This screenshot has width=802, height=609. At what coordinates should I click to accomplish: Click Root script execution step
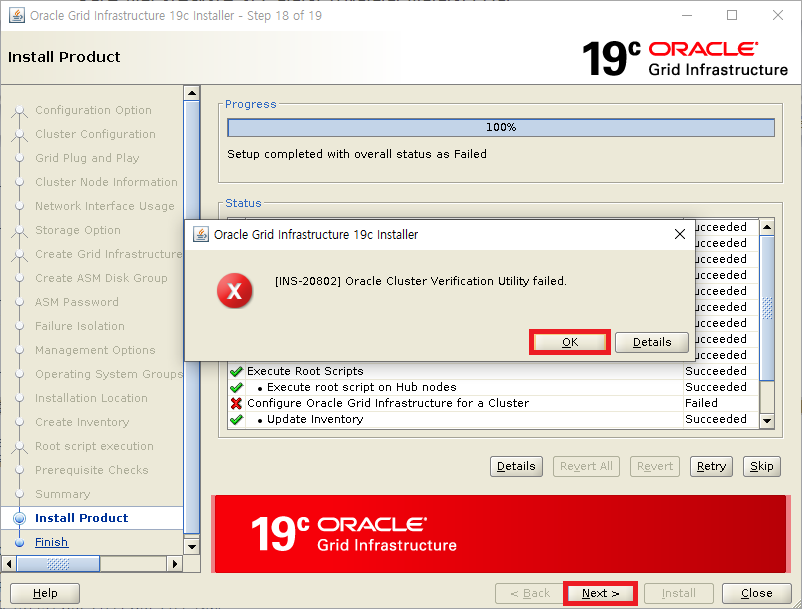(x=94, y=446)
